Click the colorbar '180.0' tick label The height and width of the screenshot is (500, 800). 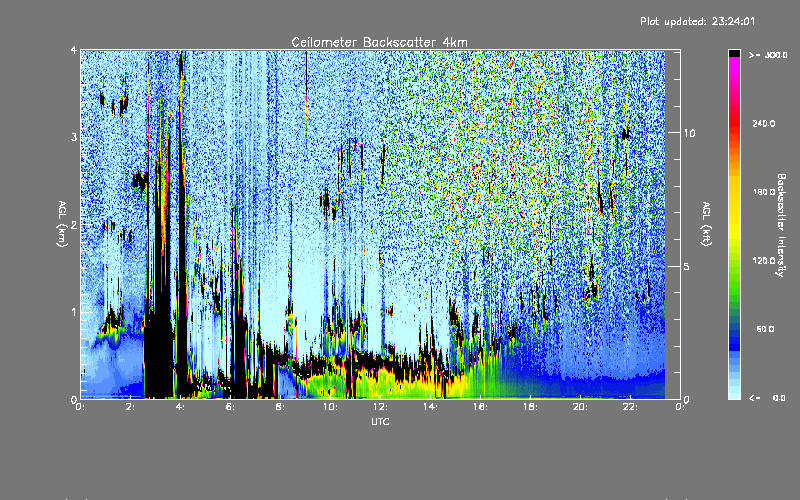tap(763, 192)
